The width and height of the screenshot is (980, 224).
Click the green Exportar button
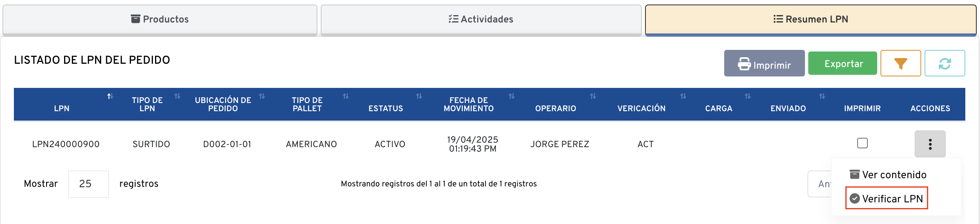tap(843, 63)
